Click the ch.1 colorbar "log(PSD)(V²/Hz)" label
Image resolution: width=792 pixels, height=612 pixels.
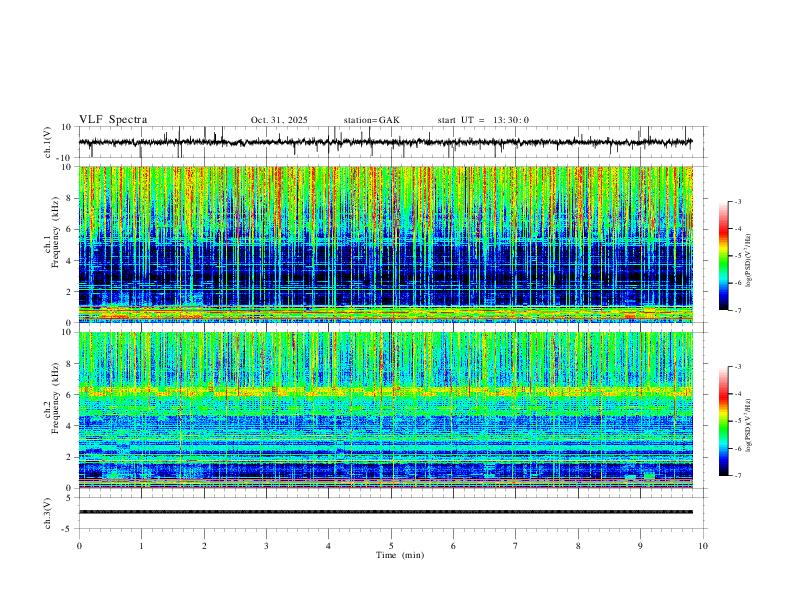tap(749, 260)
